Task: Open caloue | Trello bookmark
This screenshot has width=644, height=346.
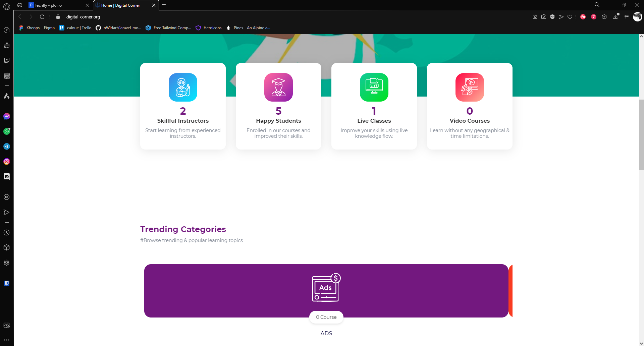Action: (x=75, y=28)
